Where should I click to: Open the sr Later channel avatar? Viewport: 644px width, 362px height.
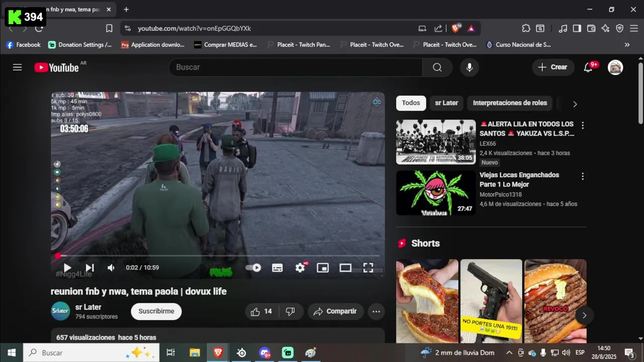[x=60, y=311]
